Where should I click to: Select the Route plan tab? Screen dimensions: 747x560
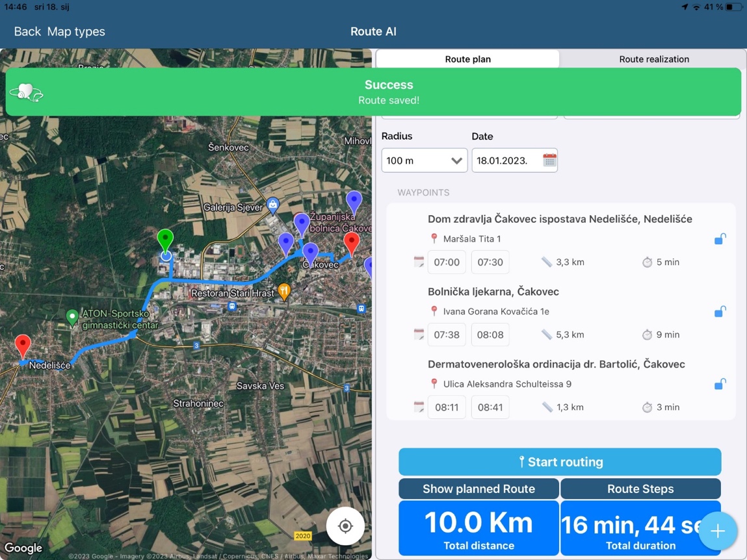point(467,59)
